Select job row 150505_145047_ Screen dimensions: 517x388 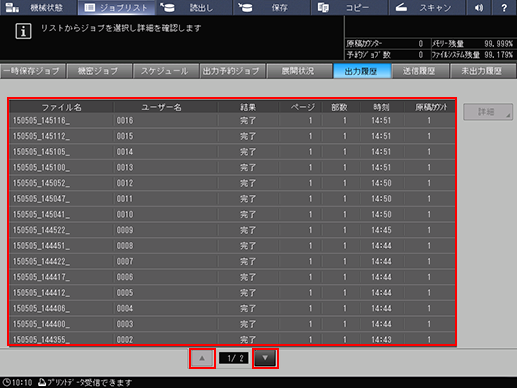(x=232, y=199)
